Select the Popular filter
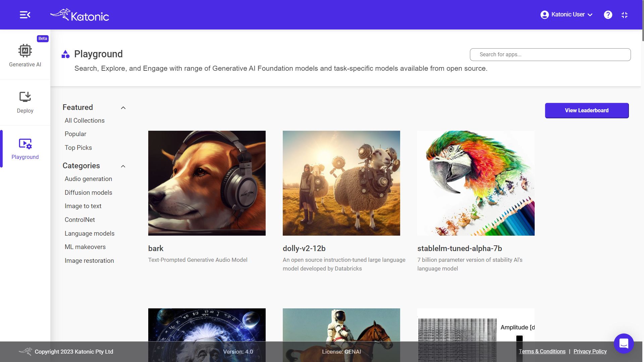The height and width of the screenshot is (362, 644). click(x=75, y=134)
